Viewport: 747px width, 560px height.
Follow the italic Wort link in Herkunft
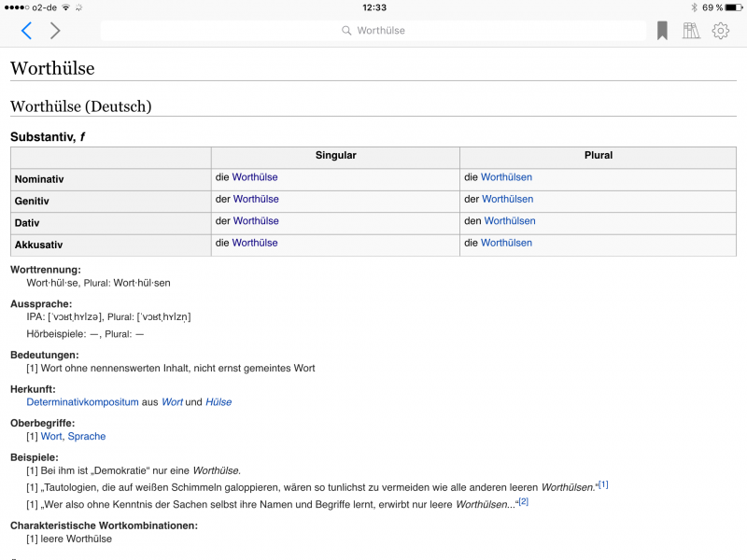tap(172, 402)
